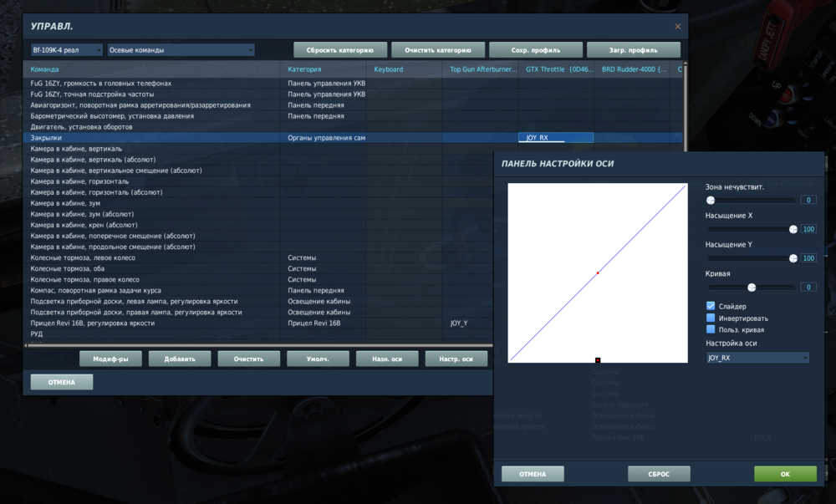
Task: Click Загр. профиль button
Action: (634, 50)
